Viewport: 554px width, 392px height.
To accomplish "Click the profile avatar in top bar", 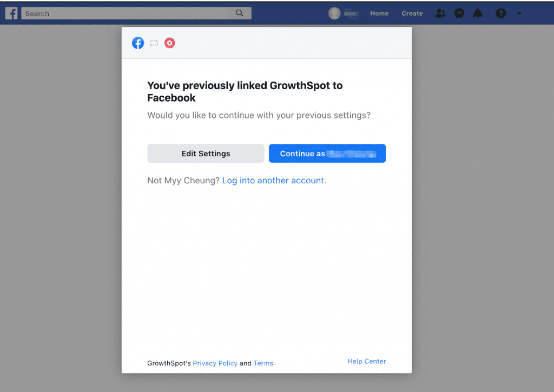I will tap(334, 14).
